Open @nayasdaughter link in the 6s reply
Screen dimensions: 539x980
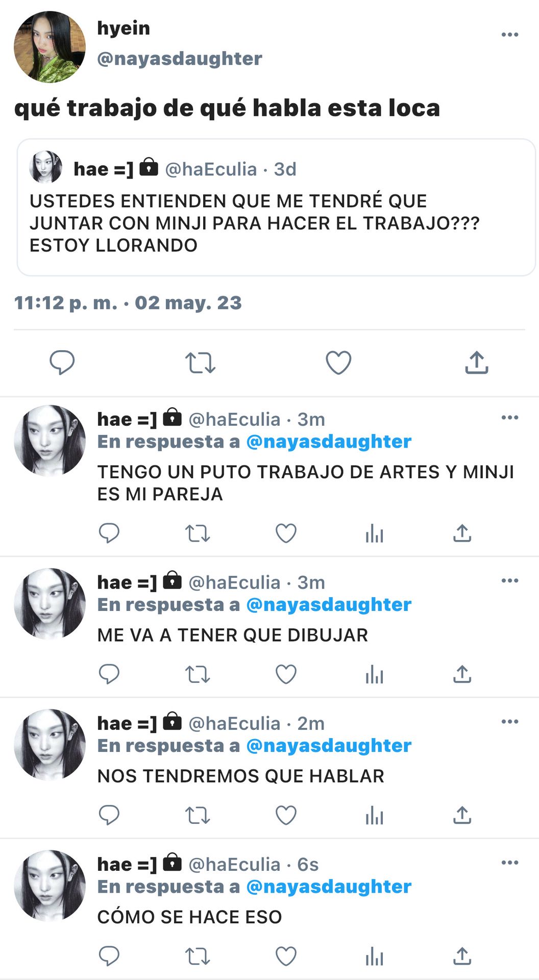click(329, 887)
